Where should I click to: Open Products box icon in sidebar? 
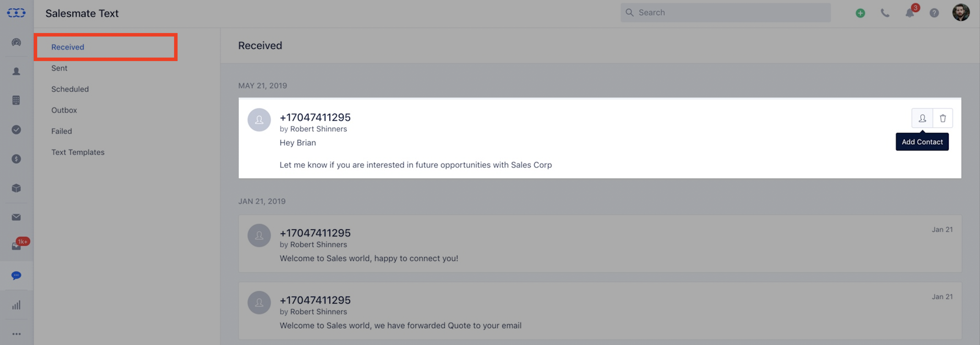coord(16,188)
